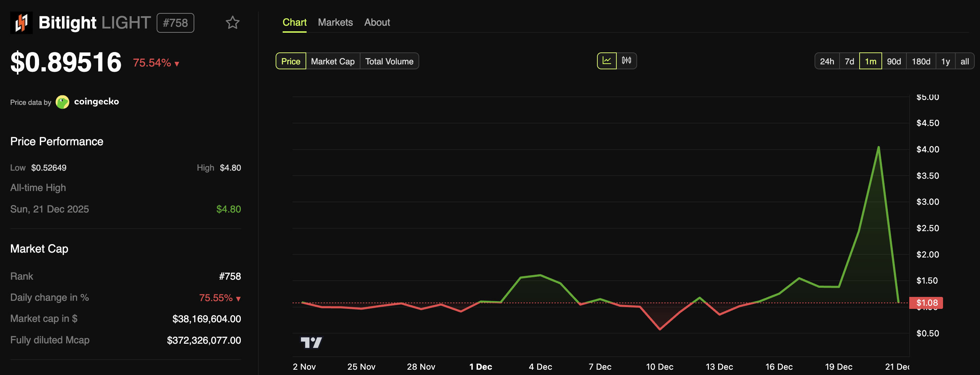Enable Total Volume chart view

coord(389,61)
